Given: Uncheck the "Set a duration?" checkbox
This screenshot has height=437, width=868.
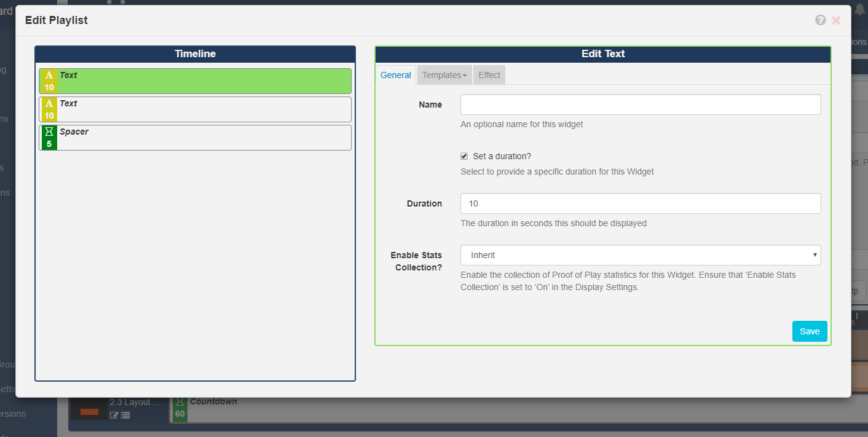Looking at the screenshot, I should (464, 156).
